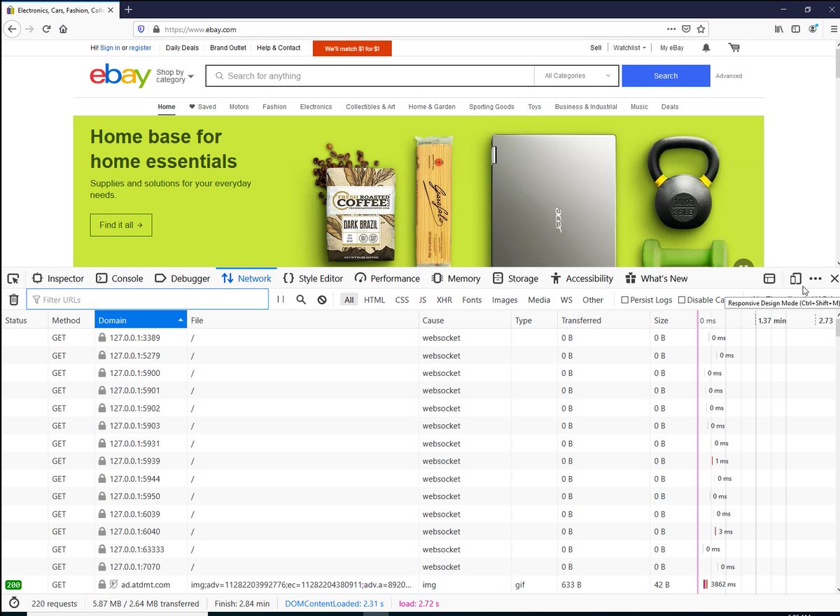Select the 127.0.0.1:3389 websocket request
The height and width of the screenshot is (616, 840).
[x=420, y=337]
